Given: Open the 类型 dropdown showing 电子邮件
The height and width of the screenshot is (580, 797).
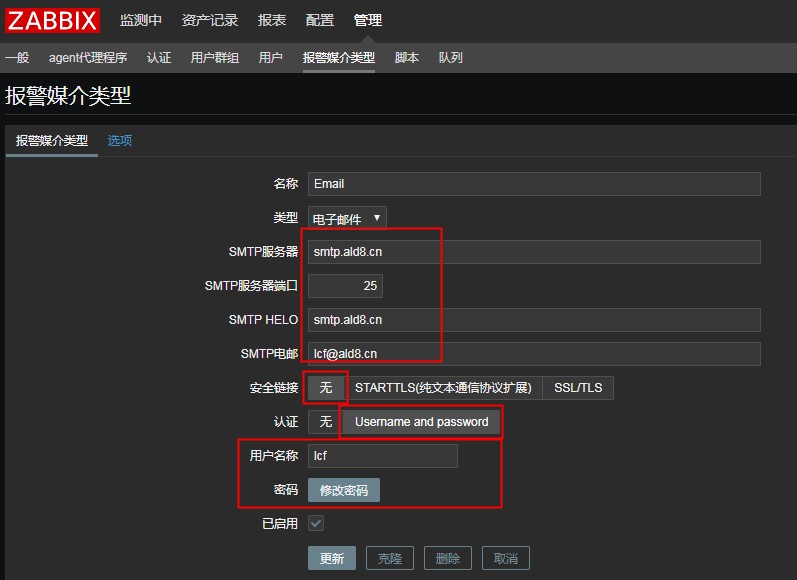Looking at the screenshot, I should pos(347,219).
